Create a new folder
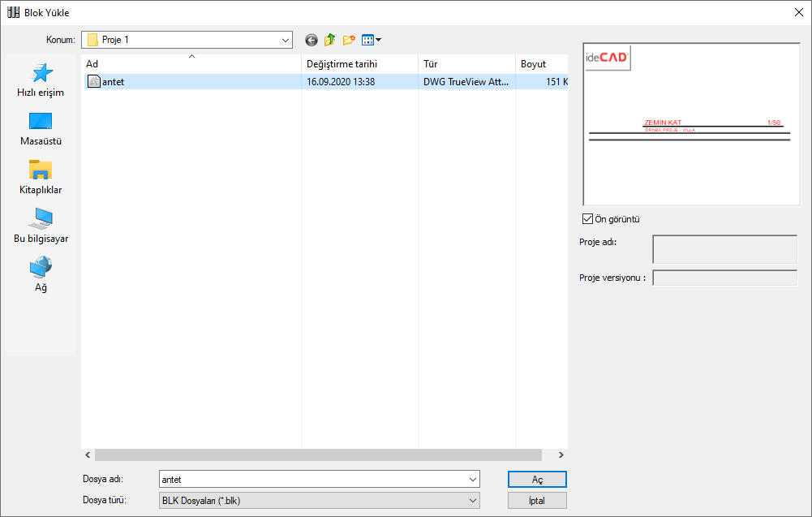The image size is (812, 517). 349,40
